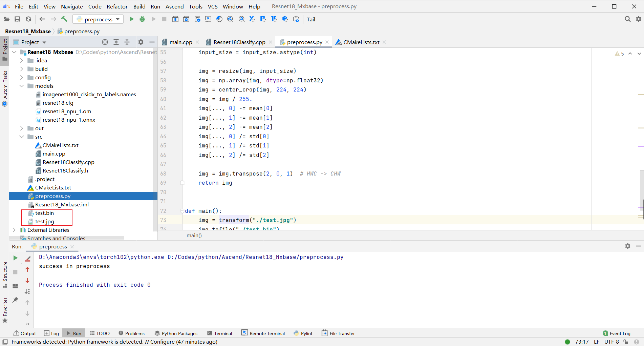Toggle the Automl Tasks side panel

[x=5, y=88]
